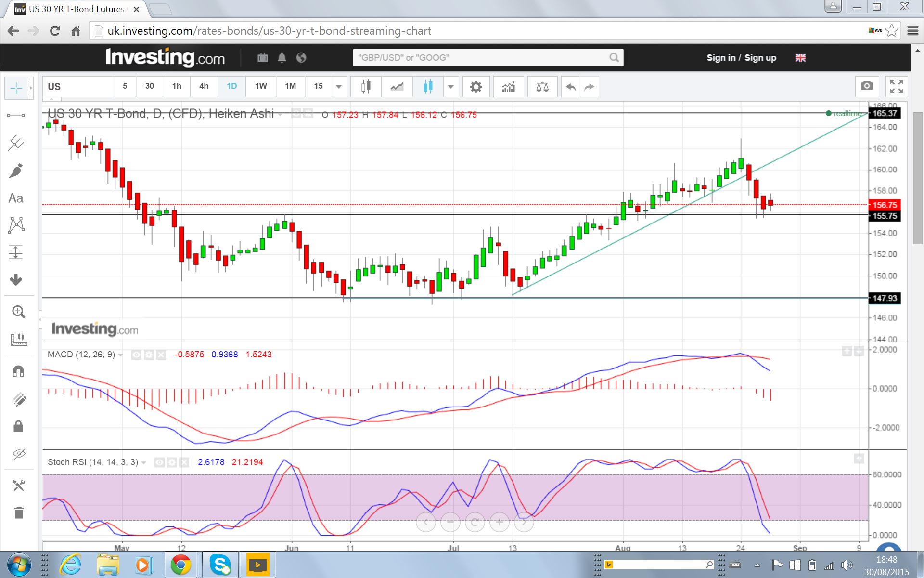Toggle lock all drawing tools
The width and height of the screenshot is (924, 578).
pos(18,426)
